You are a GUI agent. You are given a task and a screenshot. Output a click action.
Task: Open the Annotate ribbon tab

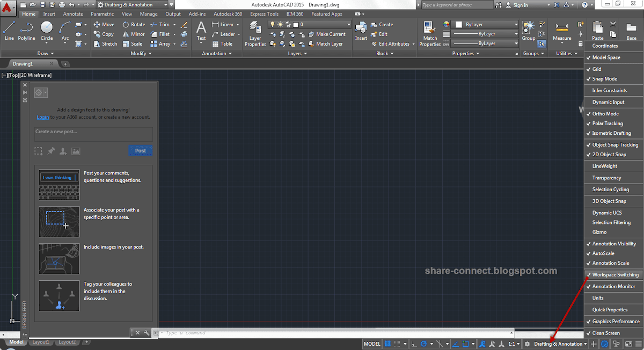pyautogui.click(x=73, y=14)
